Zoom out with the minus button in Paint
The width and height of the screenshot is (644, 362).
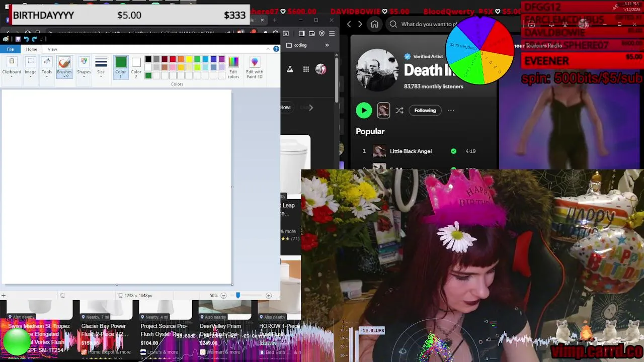223,296
